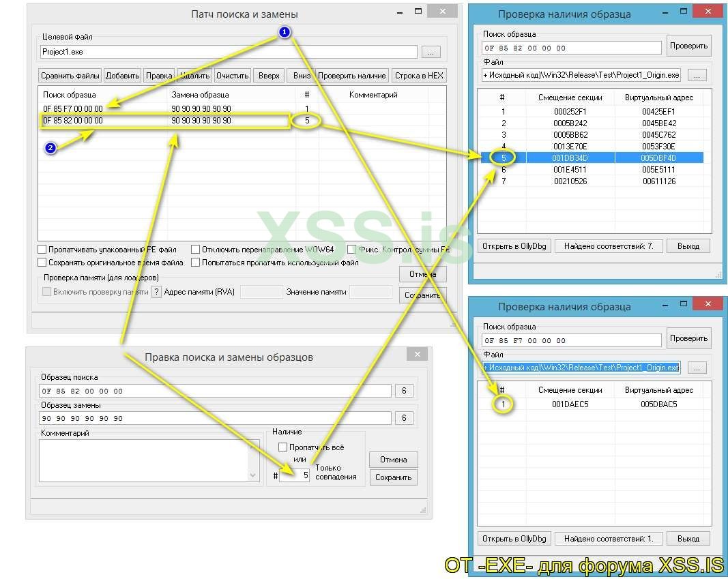Click Открыть в OllyDbg in bottom check window
728x579 pixels.
514,539
